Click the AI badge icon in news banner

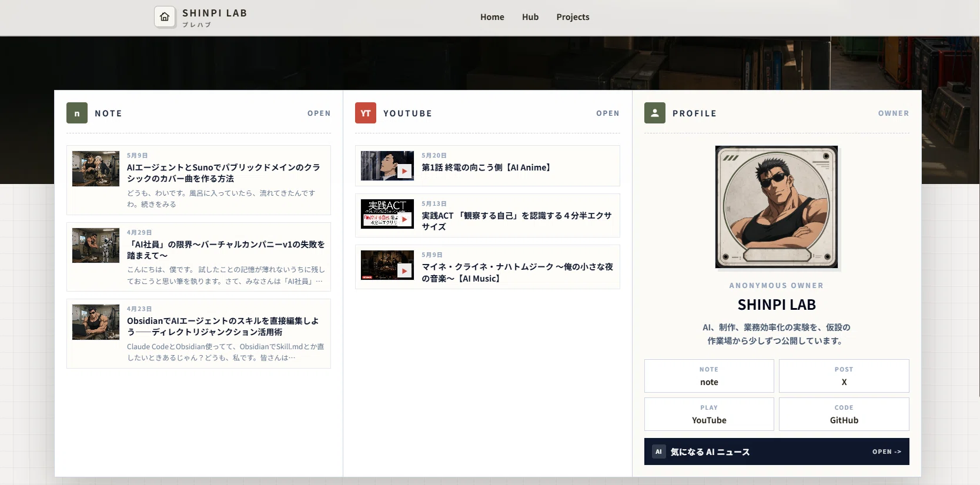point(658,451)
